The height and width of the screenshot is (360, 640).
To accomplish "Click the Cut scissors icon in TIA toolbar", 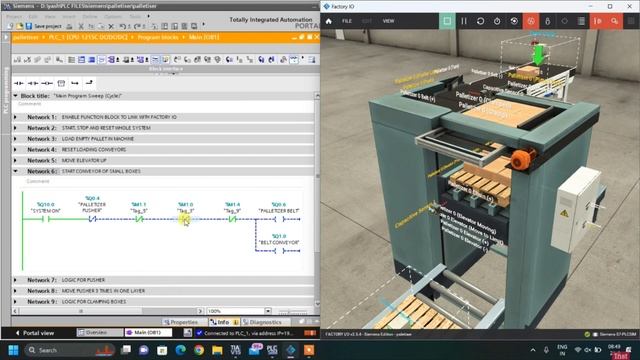I will click(81, 26).
